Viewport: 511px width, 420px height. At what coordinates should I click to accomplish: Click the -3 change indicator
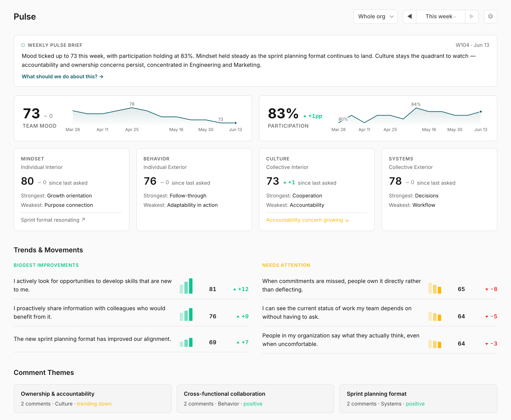coord(491,344)
